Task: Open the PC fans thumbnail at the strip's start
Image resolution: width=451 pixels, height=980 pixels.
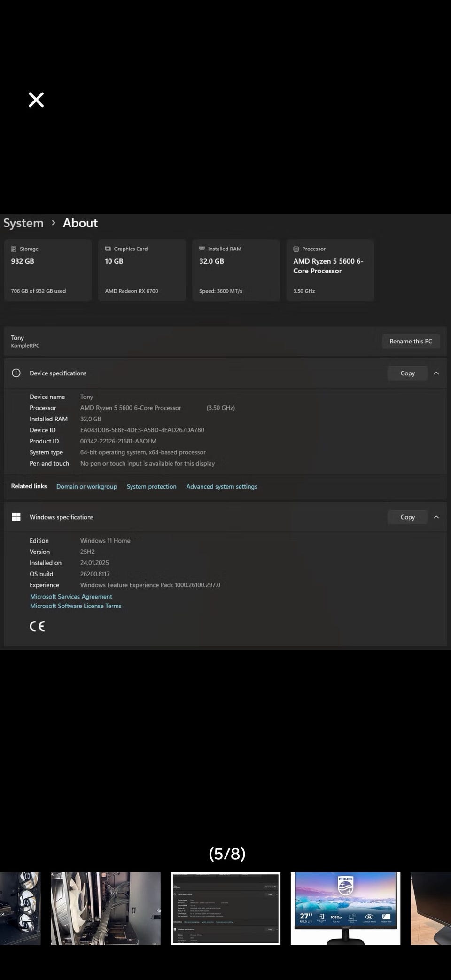Action: (20, 909)
